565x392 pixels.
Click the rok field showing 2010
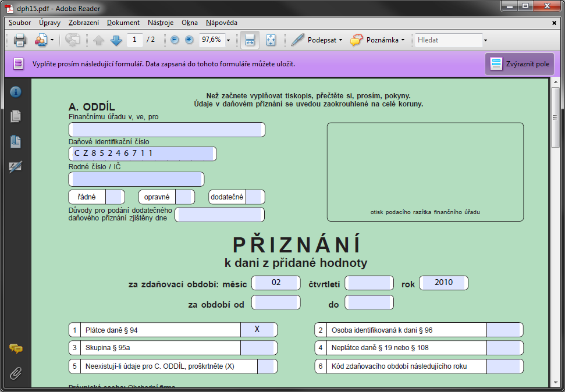pos(443,283)
